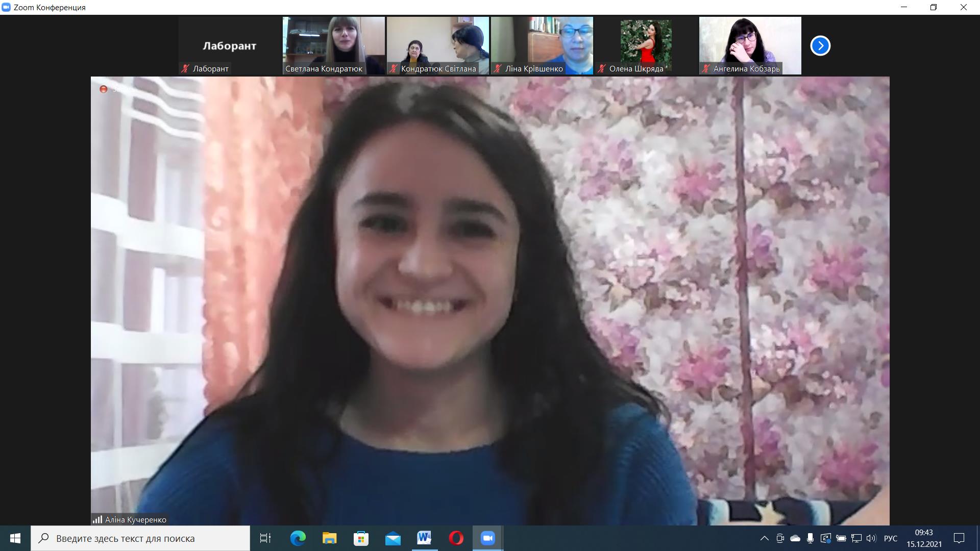Click the muted mic icon beside Лаборант

185,68
